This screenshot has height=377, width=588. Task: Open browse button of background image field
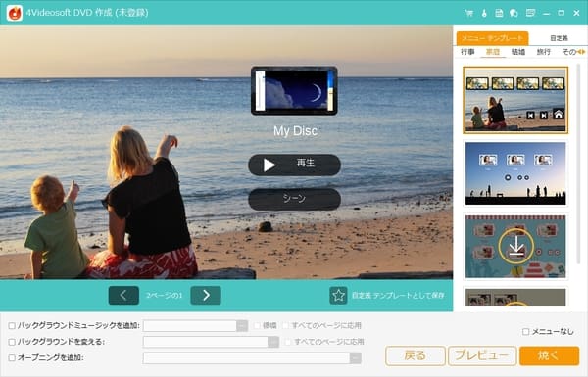pyautogui.click(x=273, y=342)
